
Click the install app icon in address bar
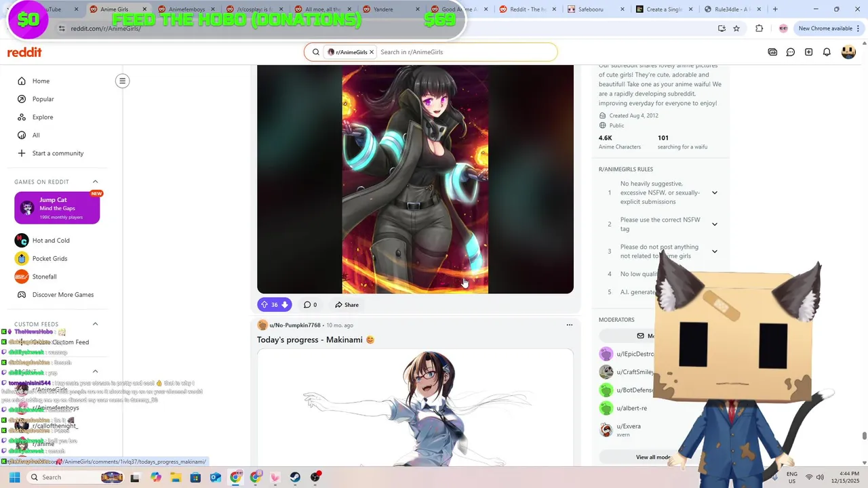pos(722,28)
